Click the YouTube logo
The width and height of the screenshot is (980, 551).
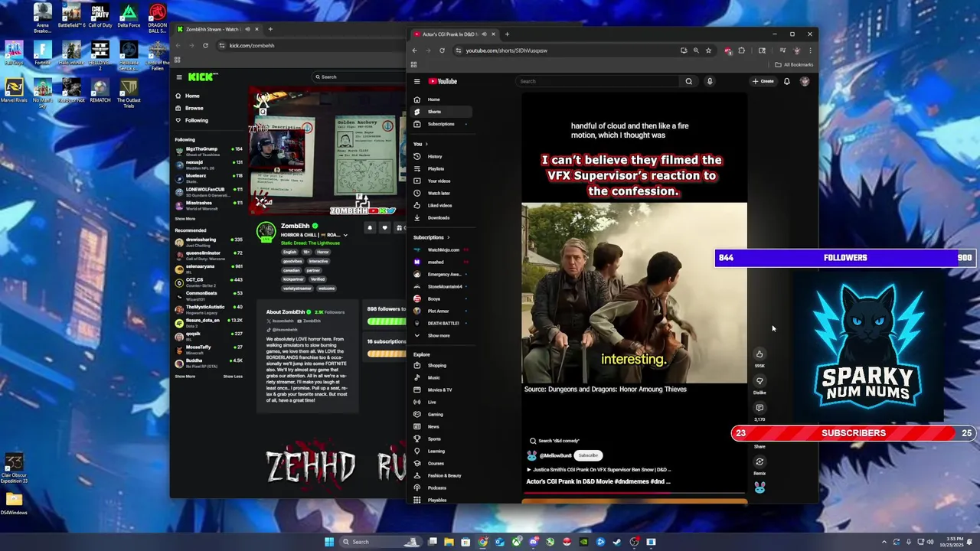coord(443,81)
